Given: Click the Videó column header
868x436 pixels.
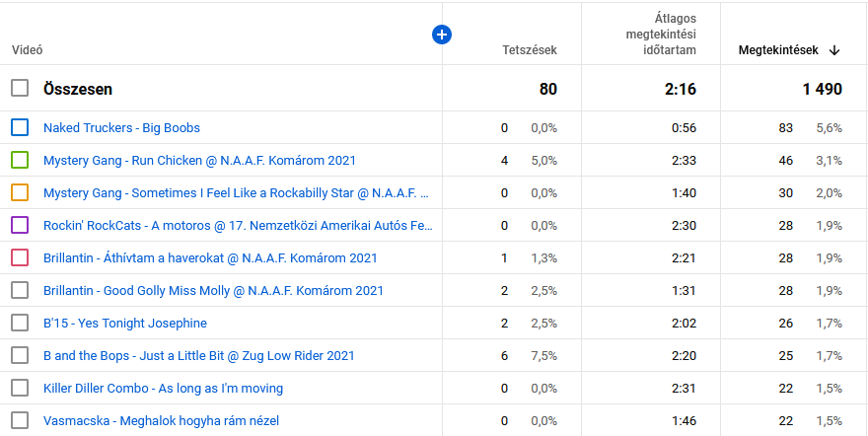Looking at the screenshot, I should [28, 50].
